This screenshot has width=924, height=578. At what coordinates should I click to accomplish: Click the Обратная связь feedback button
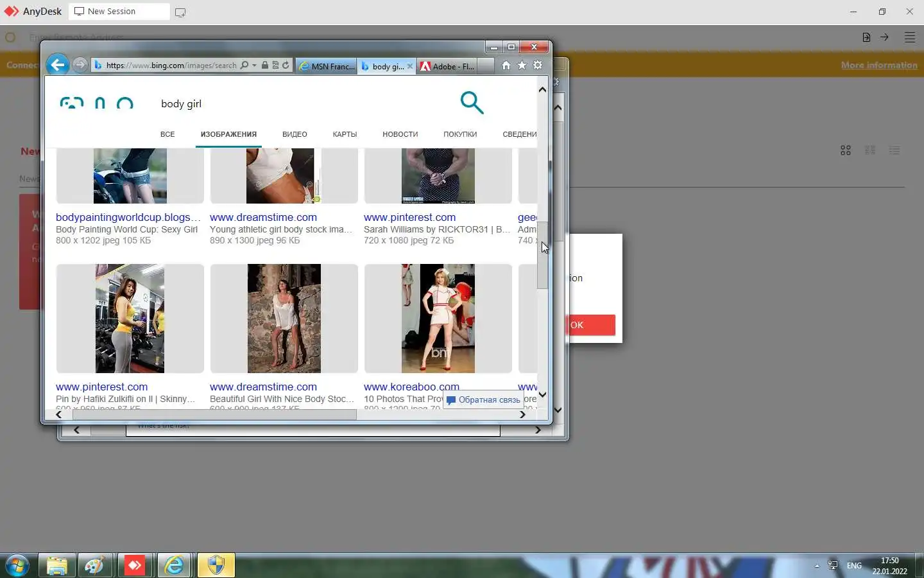coord(483,399)
